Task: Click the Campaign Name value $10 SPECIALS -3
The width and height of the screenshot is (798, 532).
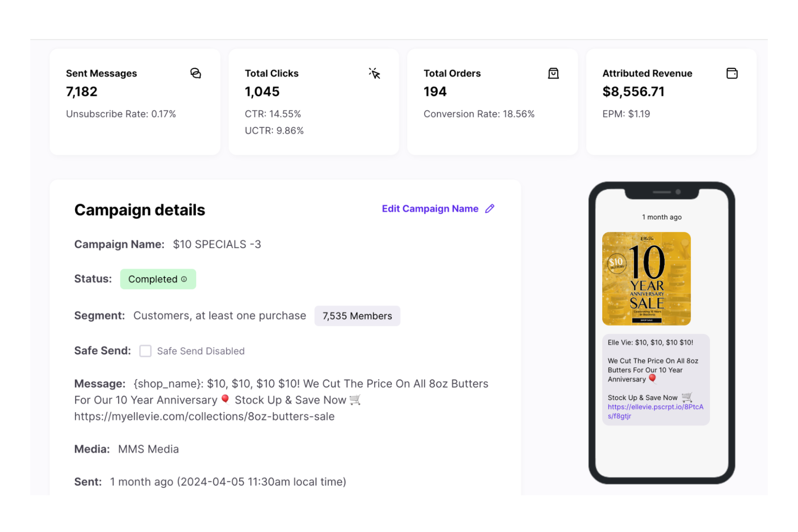Action: 217,244
